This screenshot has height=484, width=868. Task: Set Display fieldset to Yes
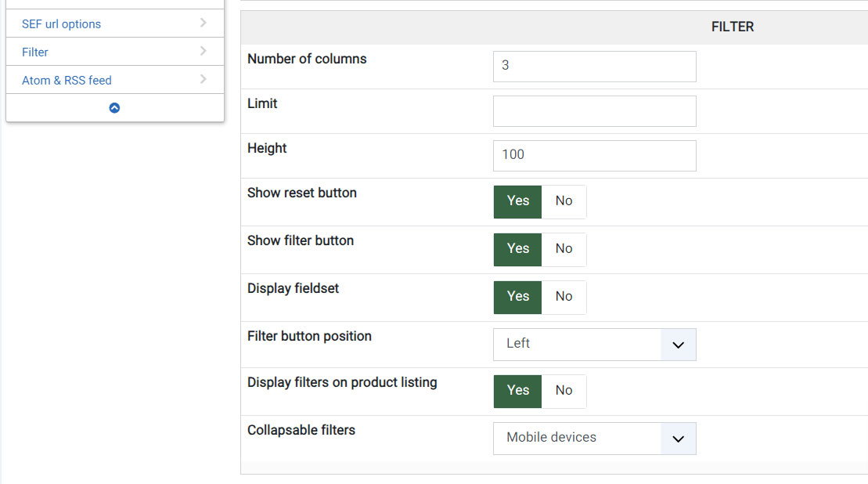(517, 297)
